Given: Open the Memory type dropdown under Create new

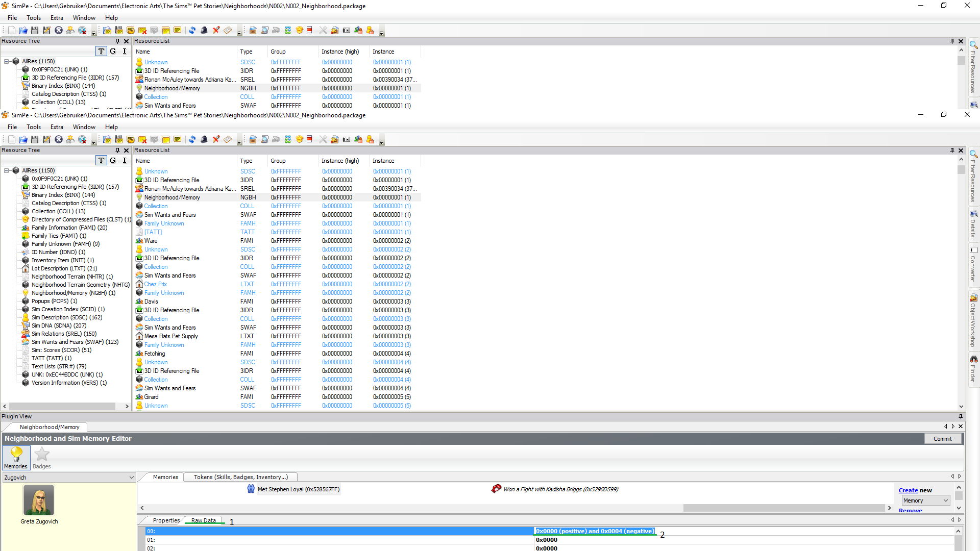Looking at the screenshot, I should coord(925,500).
